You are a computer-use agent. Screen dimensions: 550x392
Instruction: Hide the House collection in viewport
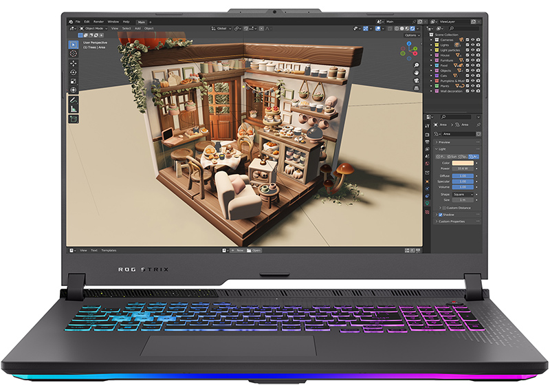[x=473, y=55]
